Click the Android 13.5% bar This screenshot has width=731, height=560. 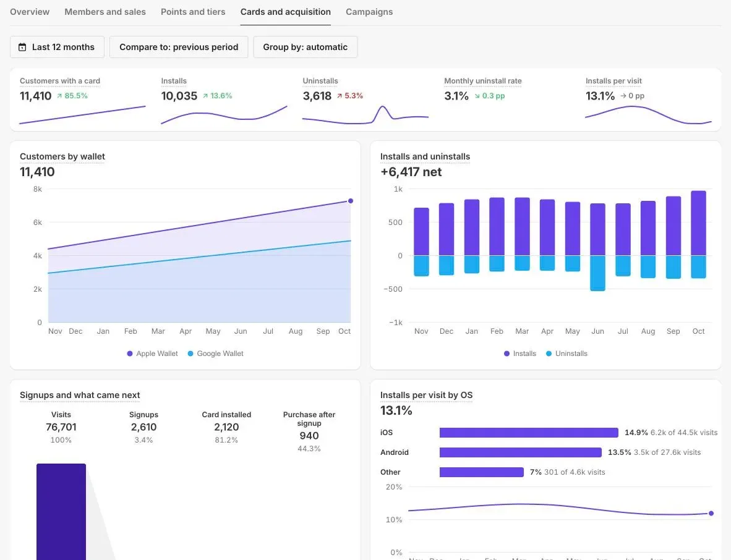click(520, 452)
